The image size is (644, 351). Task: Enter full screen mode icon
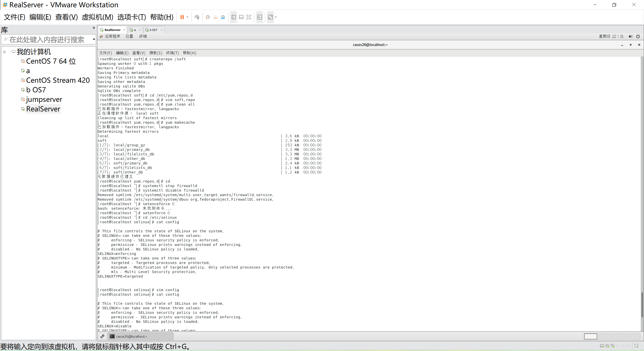249,17
